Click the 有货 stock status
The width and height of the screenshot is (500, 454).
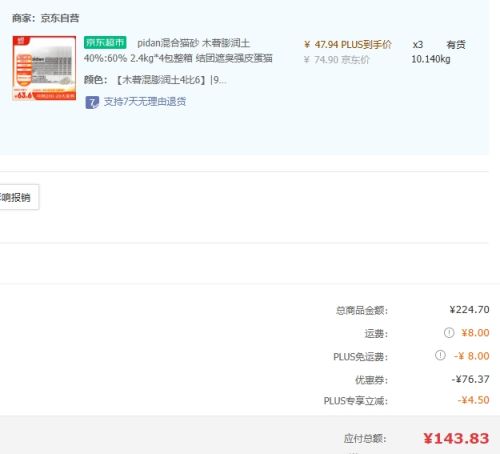click(x=456, y=45)
